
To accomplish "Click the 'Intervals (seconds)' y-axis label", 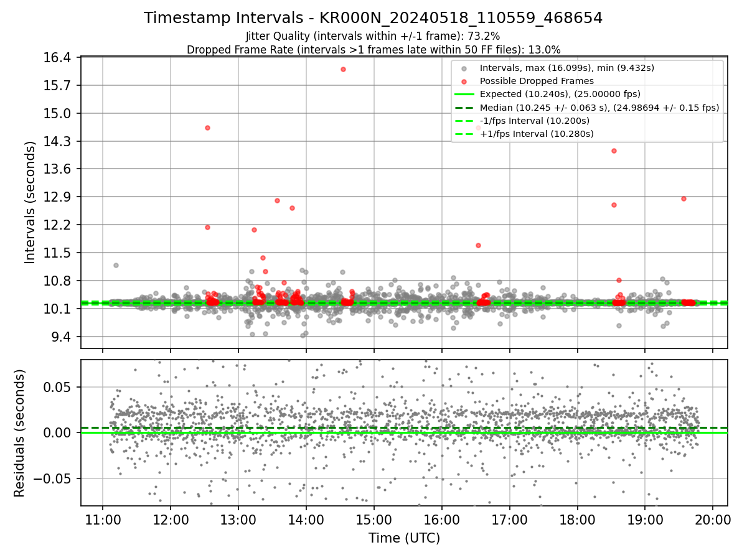I will (x=30, y=202).
